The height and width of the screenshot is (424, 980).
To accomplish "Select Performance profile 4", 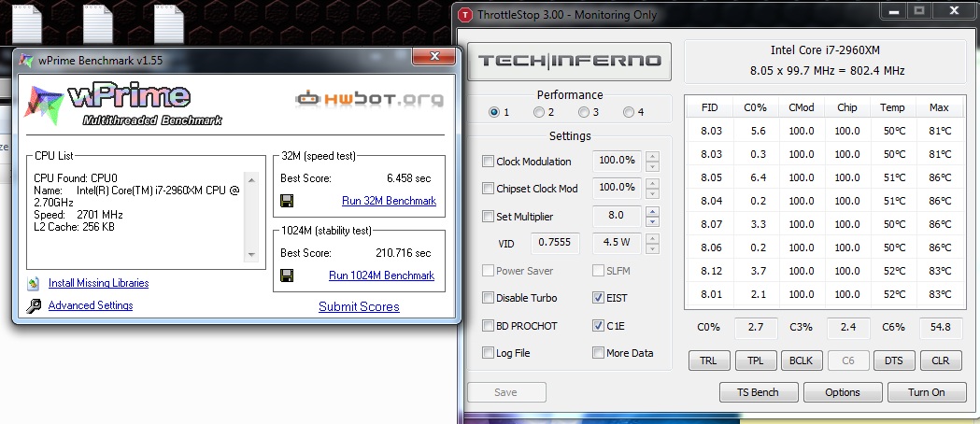I will point(629,112).
